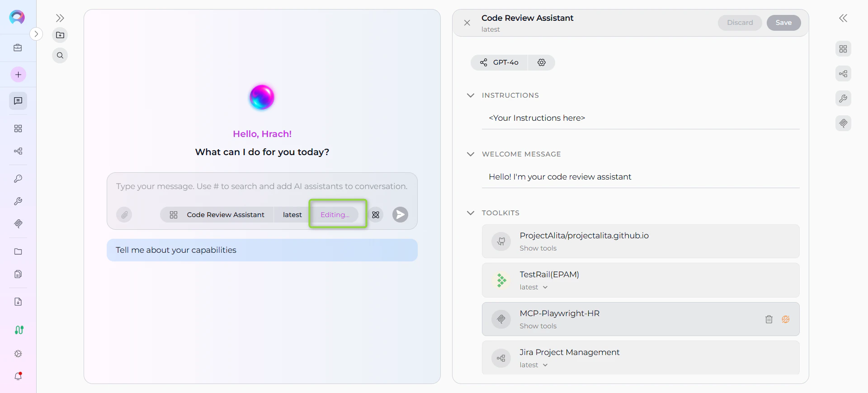
Task: Send the message with the arrow icon
Action: [400, 215]
